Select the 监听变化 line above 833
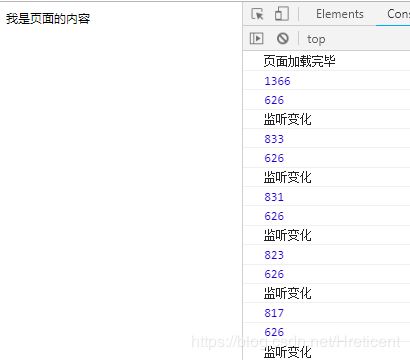The image size is (410, 360). pyautogui.click(x=287, y=119)
